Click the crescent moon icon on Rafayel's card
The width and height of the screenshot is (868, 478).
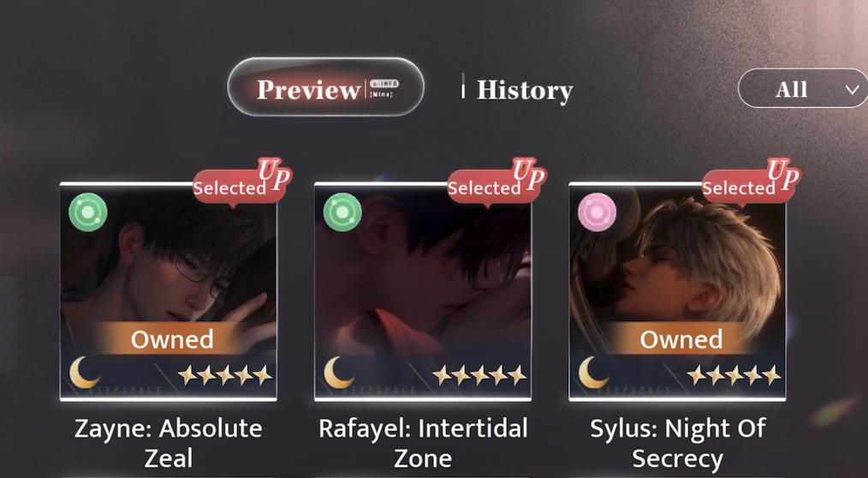[x=339, y=373]
